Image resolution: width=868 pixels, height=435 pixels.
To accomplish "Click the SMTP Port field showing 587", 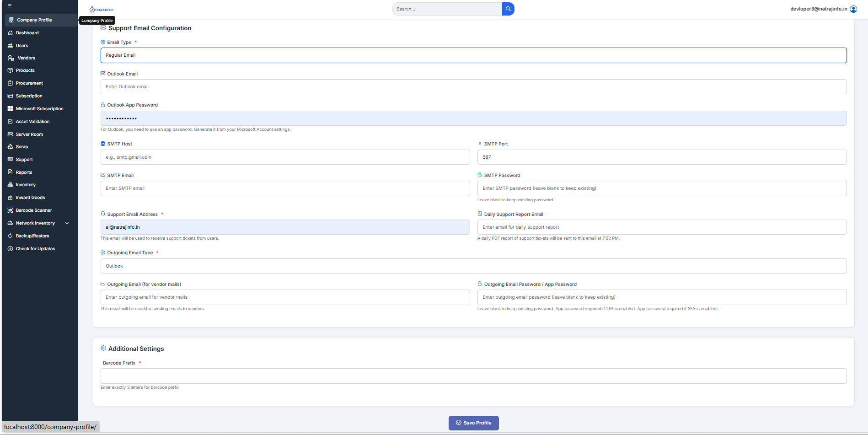I will point(662,157).
